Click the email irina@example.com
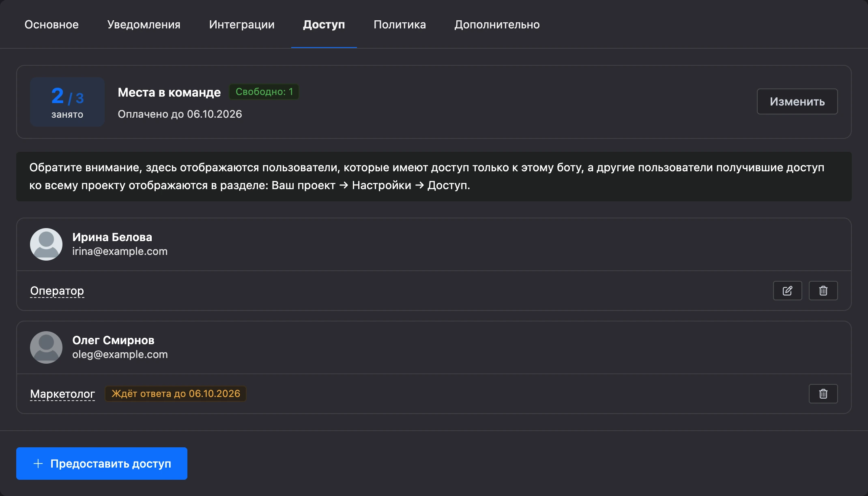 coord(120,251)
